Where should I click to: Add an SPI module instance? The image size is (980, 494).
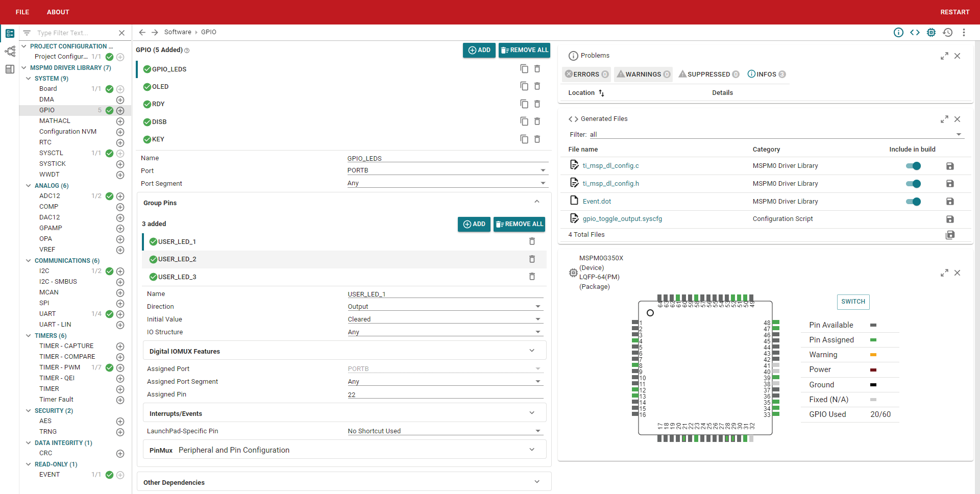[120, 304]
